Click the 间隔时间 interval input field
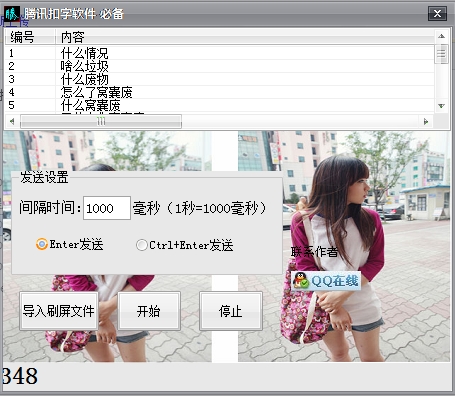Image resolution: width=455 pixels, height=396 pixels. coord(107,208)
